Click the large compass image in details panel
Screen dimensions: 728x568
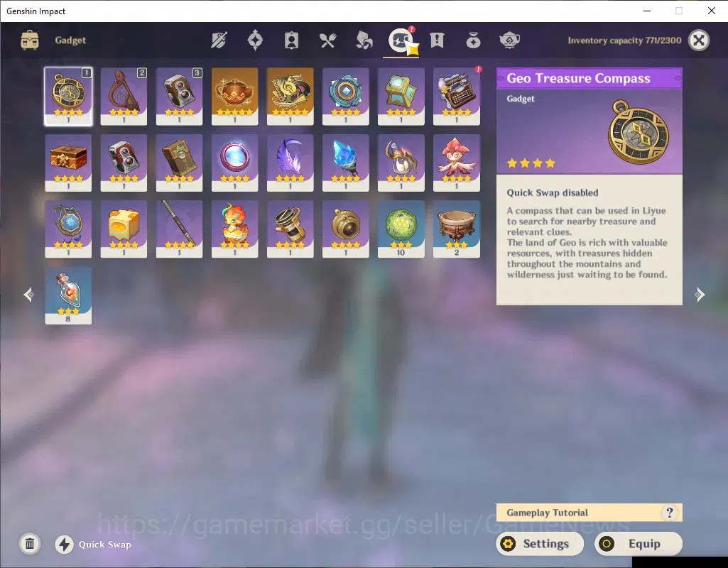point(639,132)
